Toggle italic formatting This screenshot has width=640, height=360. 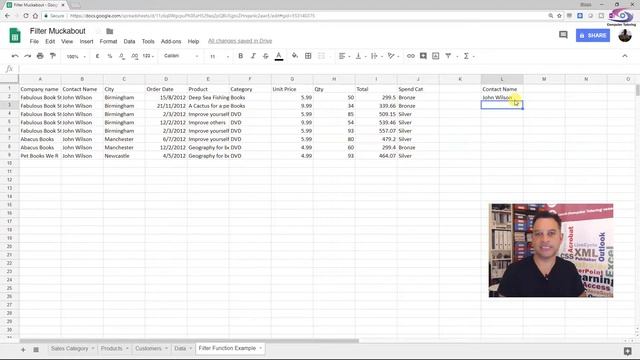253,56
